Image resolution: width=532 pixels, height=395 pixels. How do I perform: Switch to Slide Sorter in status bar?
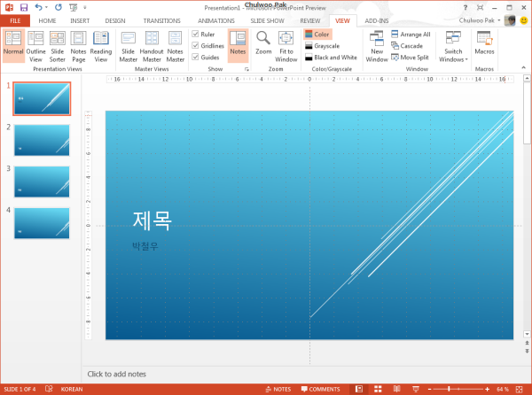click(x=378, y=389)
